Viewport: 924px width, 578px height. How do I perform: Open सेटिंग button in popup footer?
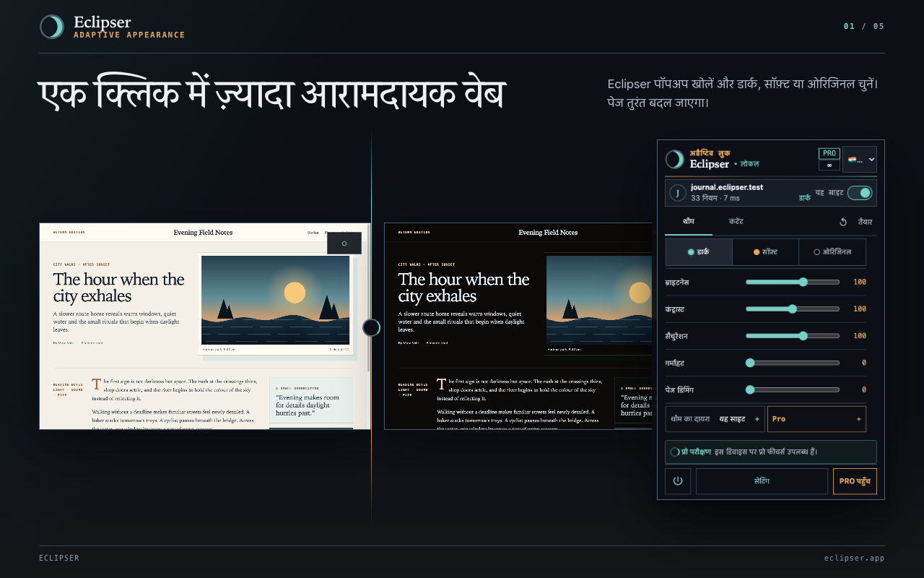(762, 481)
